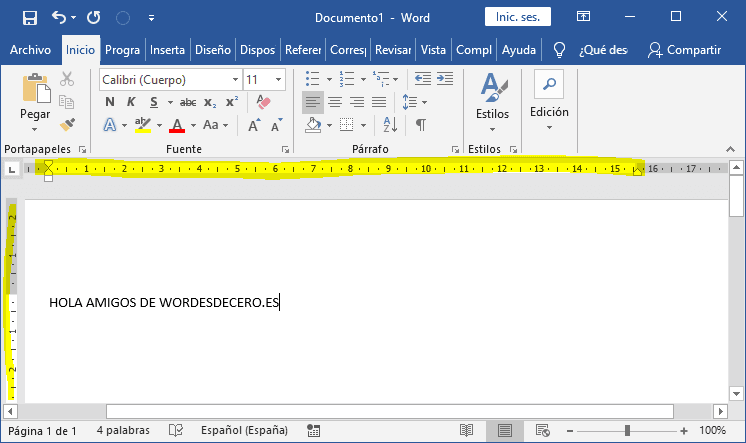The image size is (746, 443).
Task: Click the borders icon
Action: [347, 125]
